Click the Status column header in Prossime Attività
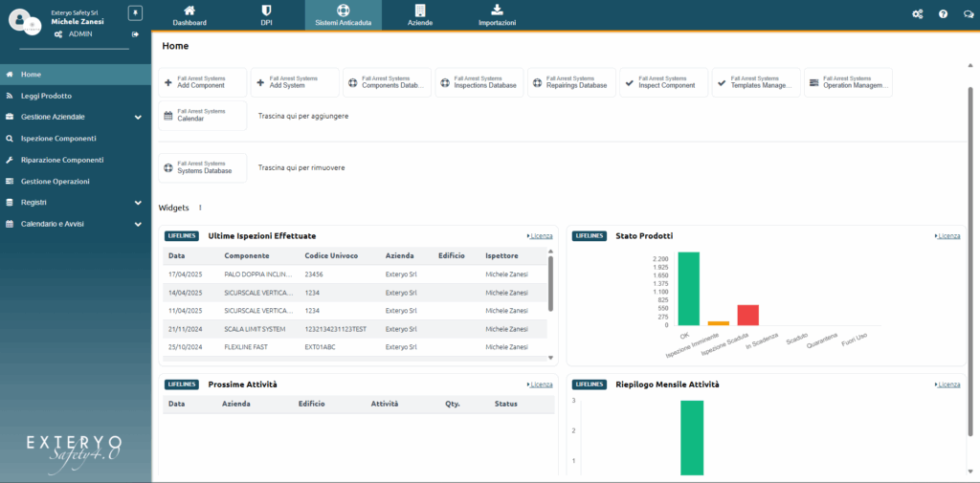The width and height of the screenshot is (980, 483). pyautogui.click(x=505, y=405)
